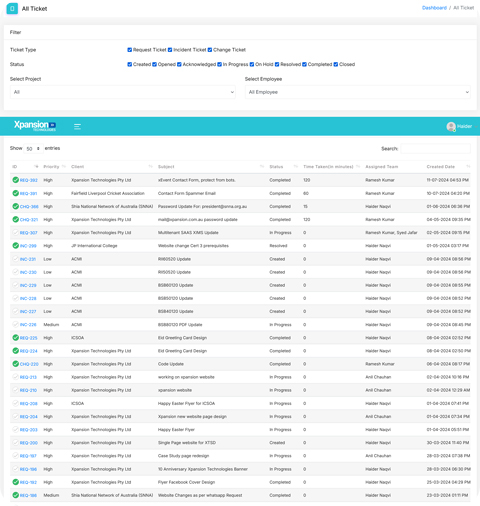Click grey check icon for INC-226
480x506 pixels.
[x=15, y=324]
